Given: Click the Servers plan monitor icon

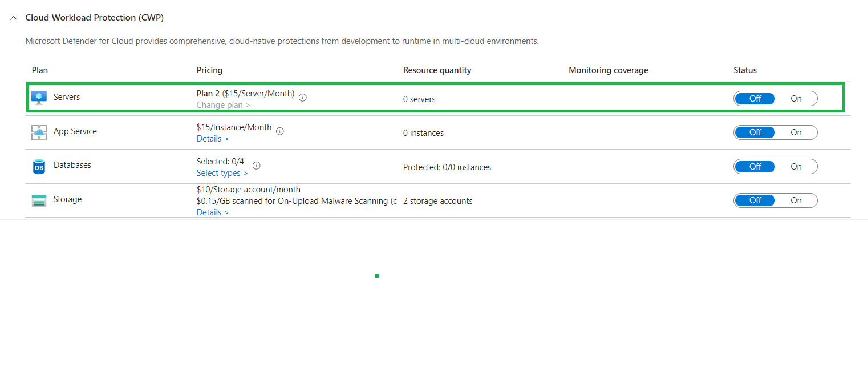Looking at the screenshot, I should [x=39, y=98].
